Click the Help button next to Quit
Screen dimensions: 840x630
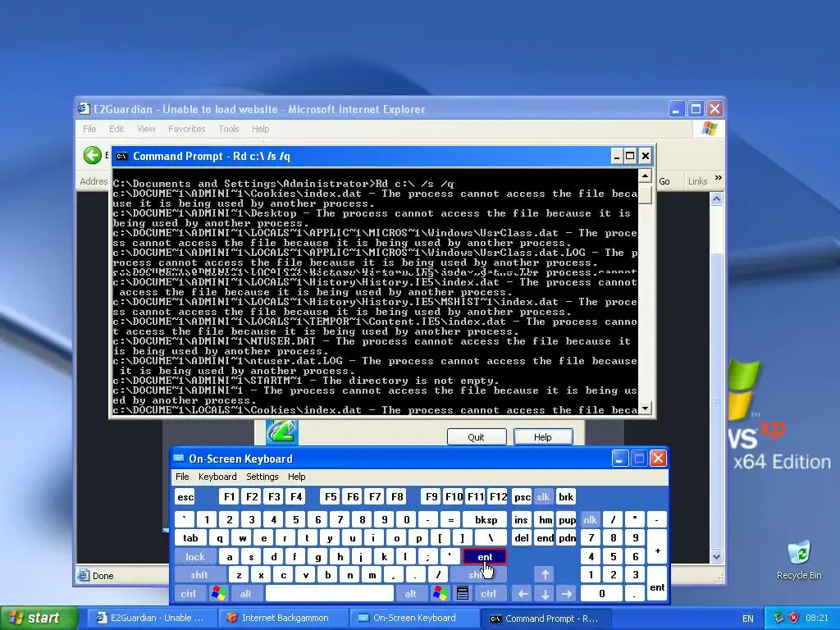coord(543,437)
